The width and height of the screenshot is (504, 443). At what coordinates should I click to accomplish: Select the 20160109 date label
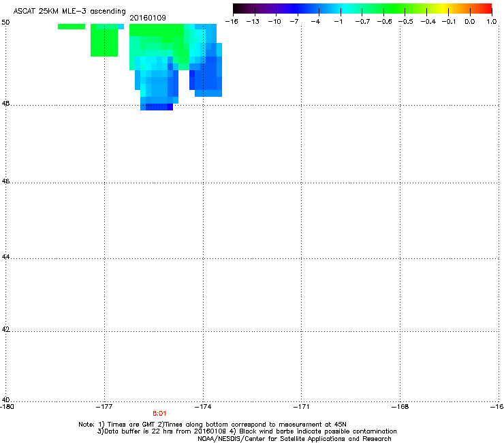coord(148,18)
